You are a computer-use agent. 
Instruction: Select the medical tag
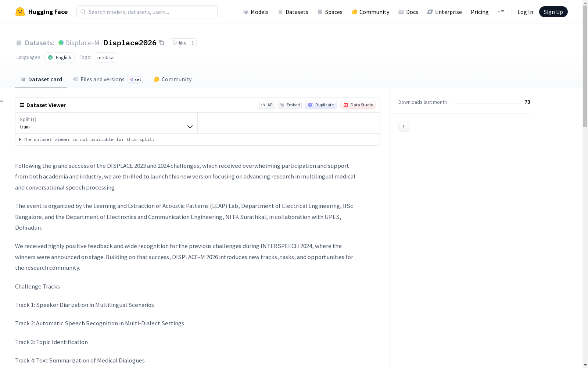106,57
